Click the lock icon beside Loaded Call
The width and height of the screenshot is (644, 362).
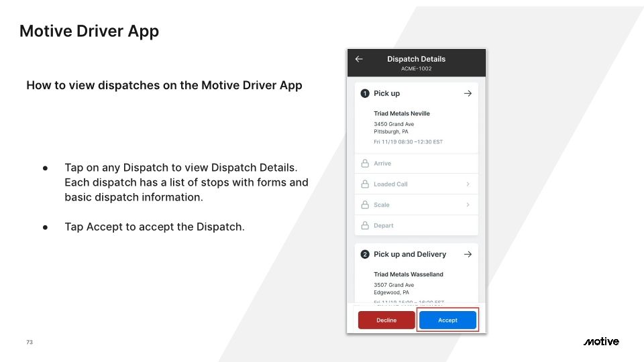pos(365,184)
